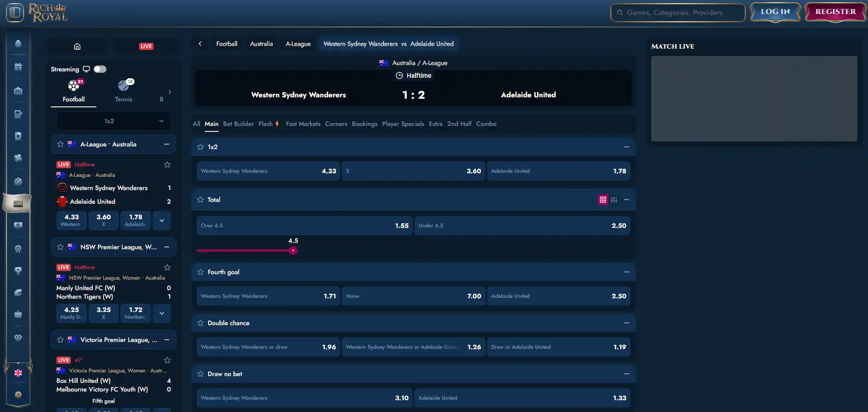Open the 1x2 market type dropdown
The width and height of the screenshot is (868, 412).
coord(113,121)
